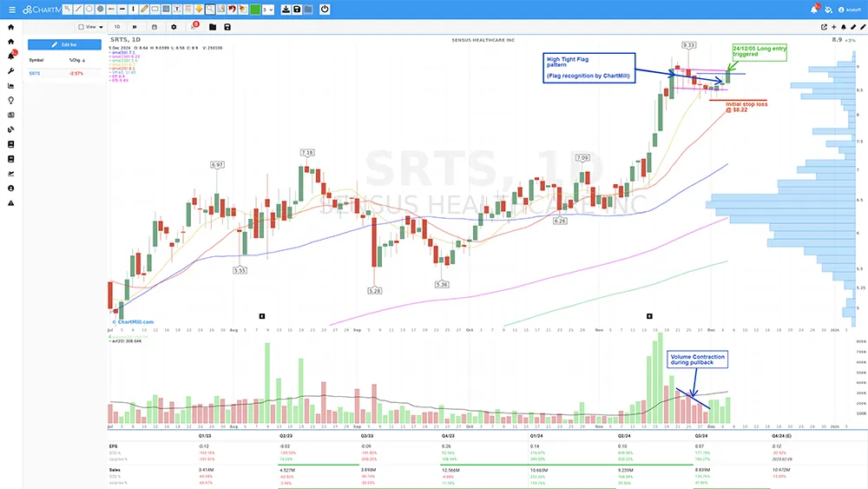The width and height of the screenshot is (868, 489).
Task: Sort watchlist by %Chg column
Action: click(x=77, y=60)
